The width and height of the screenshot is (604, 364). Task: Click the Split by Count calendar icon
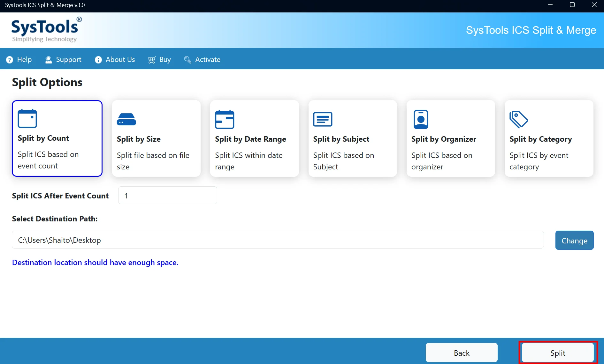pyautogui.click(x=27, y=118)
